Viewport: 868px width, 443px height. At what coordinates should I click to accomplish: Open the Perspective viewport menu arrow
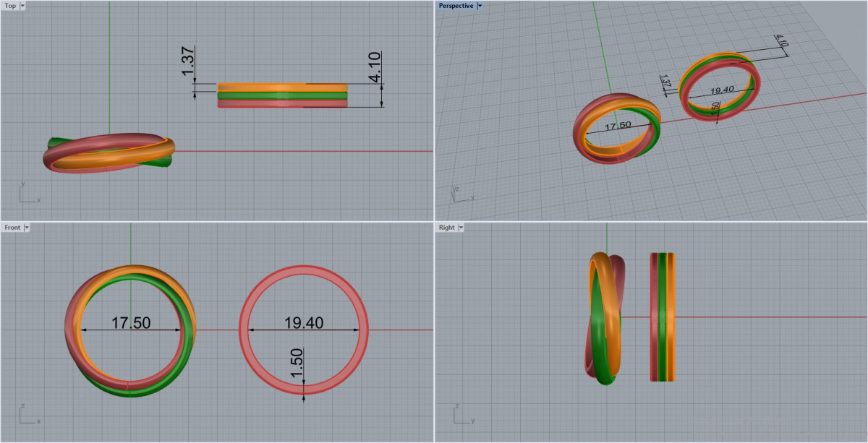tap(480, 6)
